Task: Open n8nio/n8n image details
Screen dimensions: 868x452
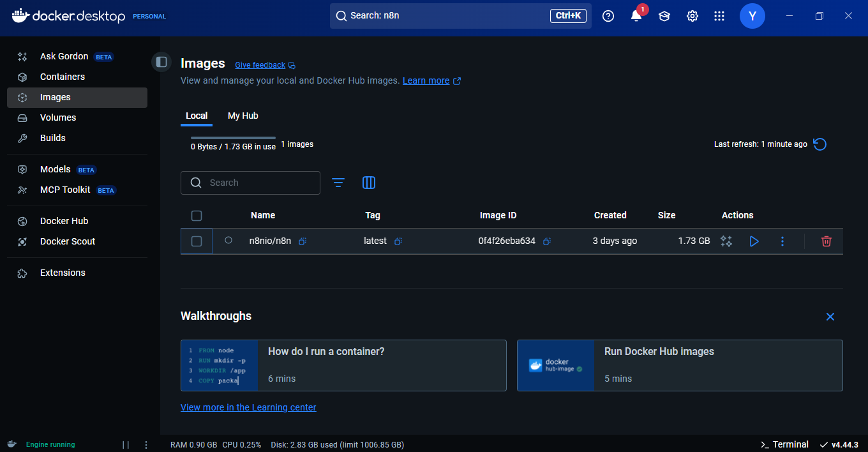Action: click(x=270, y=241)
